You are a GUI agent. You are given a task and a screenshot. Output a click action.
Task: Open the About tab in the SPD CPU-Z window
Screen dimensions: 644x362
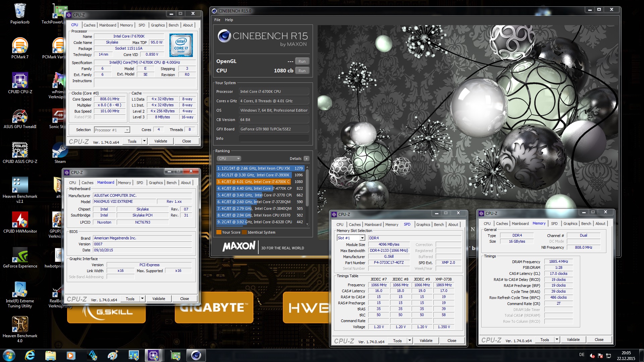[x=453, y=225]
